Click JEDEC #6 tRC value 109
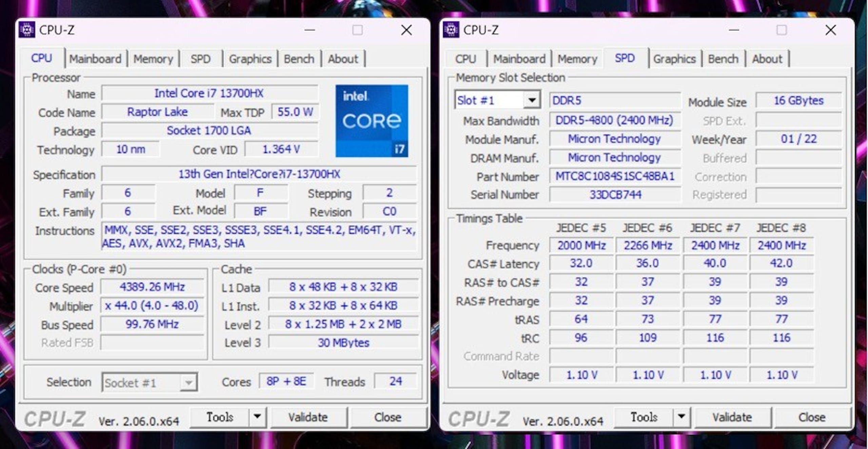Image resolution: width=868 pixels, height=449 pixels. coord(648,338)
